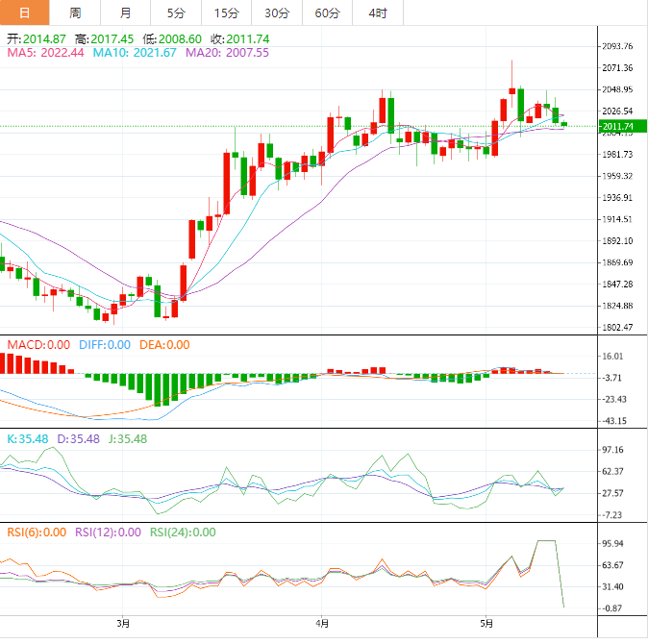This screenshot has width=648, height=644.
Task: Click the -23.43 MACD axis label
Action: pos(613,399)
